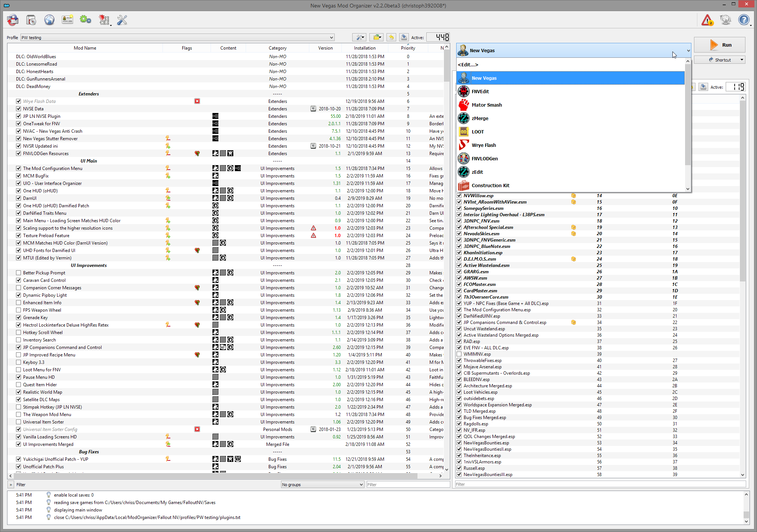The width and height of the screenshot is (757, 532).
Task: Click the plugin Filter text field
Action: tap(600, 484)
